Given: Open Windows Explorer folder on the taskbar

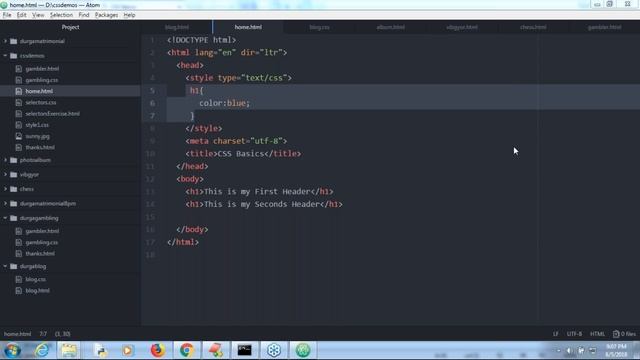Looking at the screenshot, I should point(69,350).
